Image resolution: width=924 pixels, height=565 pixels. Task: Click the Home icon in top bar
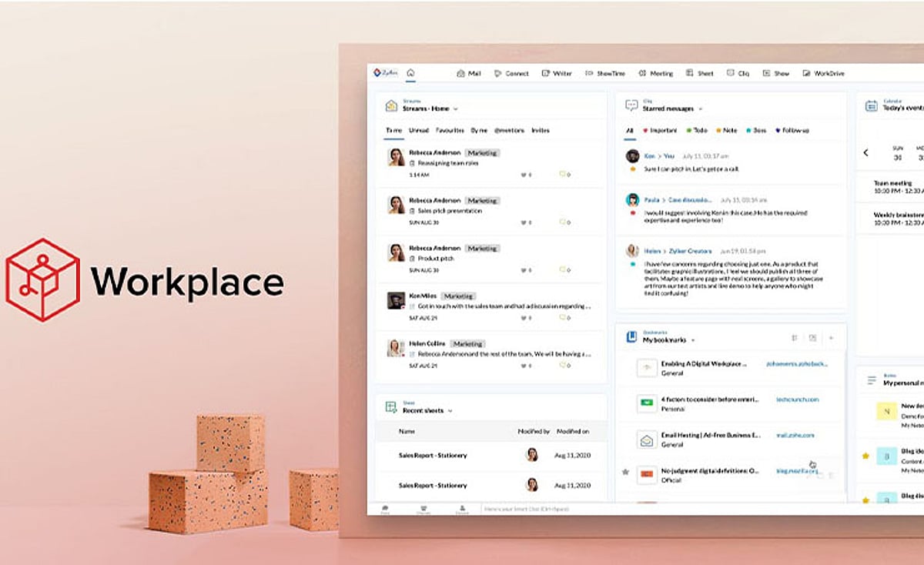(x=410, y=73)
